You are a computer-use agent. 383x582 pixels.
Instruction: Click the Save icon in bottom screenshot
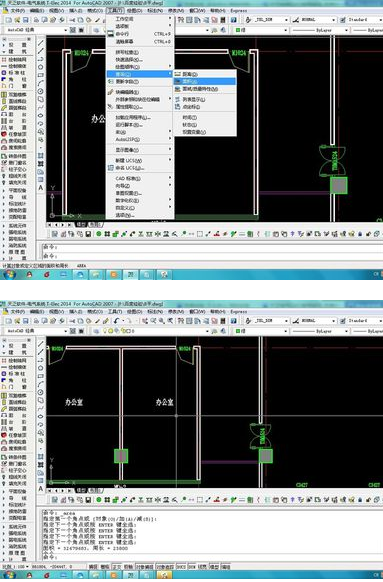pos(26,321)
